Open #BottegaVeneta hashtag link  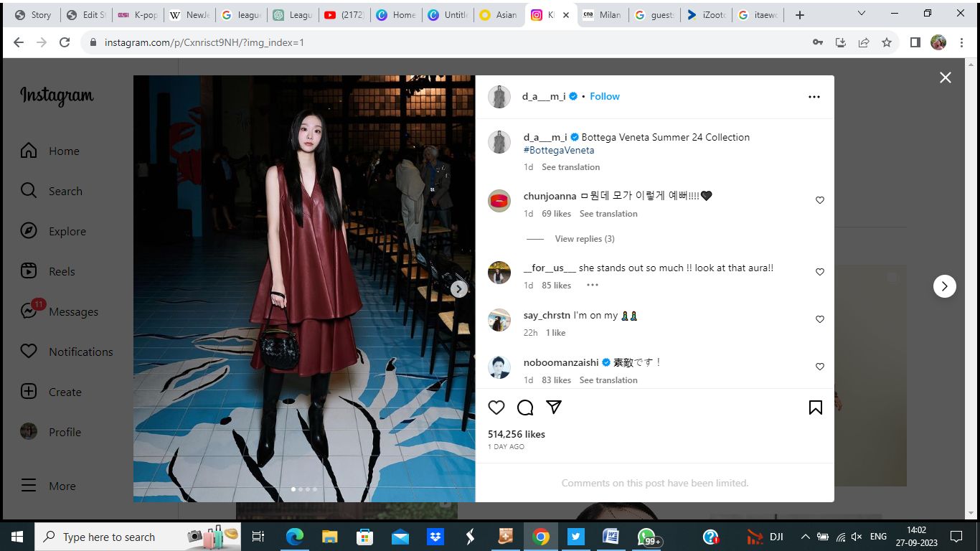(x=558, y=151)
